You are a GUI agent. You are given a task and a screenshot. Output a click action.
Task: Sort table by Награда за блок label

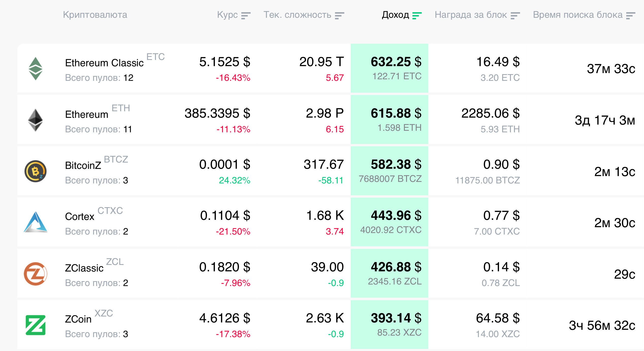click(471, 15)
